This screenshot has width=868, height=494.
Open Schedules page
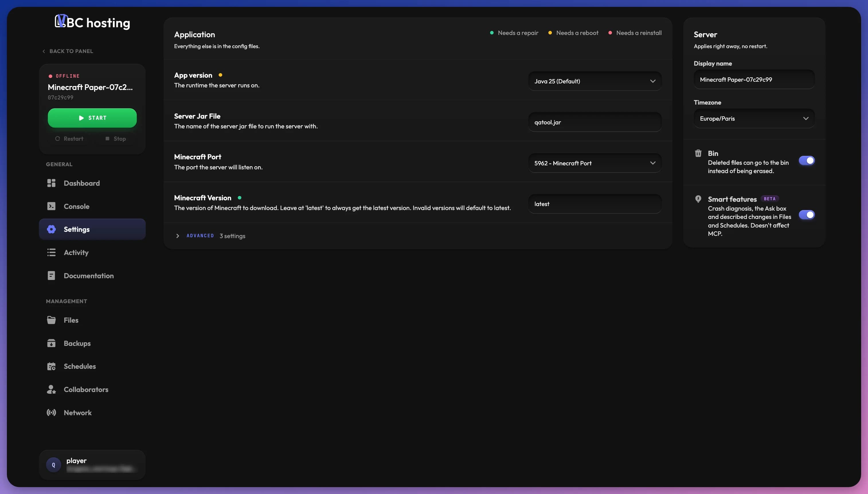[92, 366]
